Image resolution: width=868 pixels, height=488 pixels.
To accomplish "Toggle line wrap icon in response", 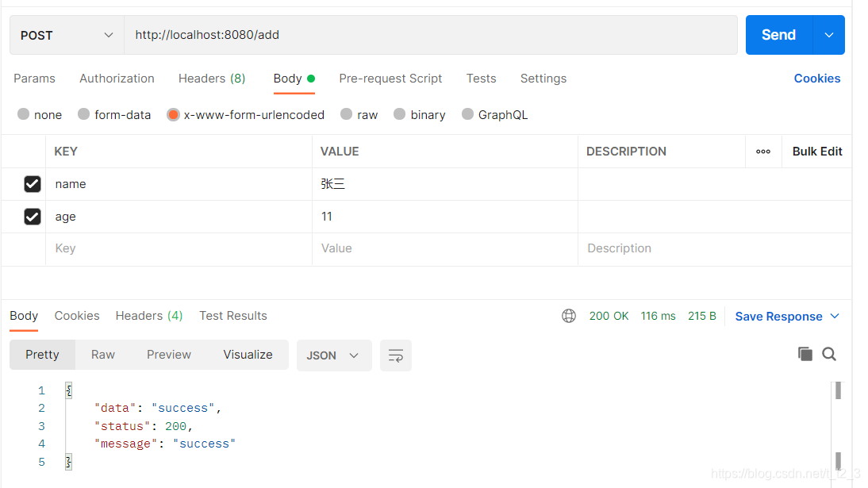I will [396, 355].
